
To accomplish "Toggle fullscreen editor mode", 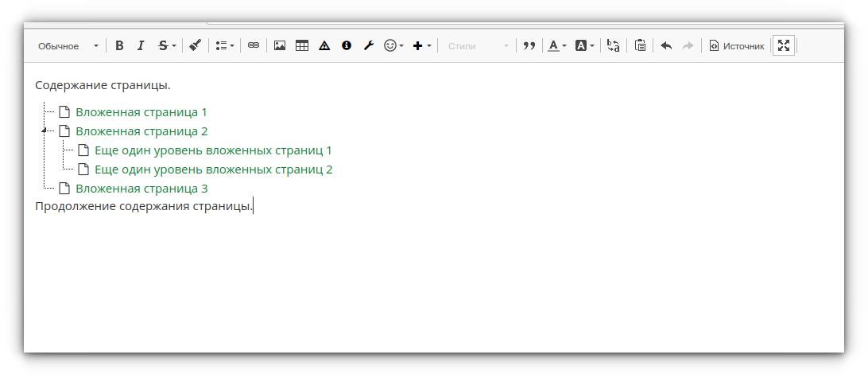I will 783,46.
